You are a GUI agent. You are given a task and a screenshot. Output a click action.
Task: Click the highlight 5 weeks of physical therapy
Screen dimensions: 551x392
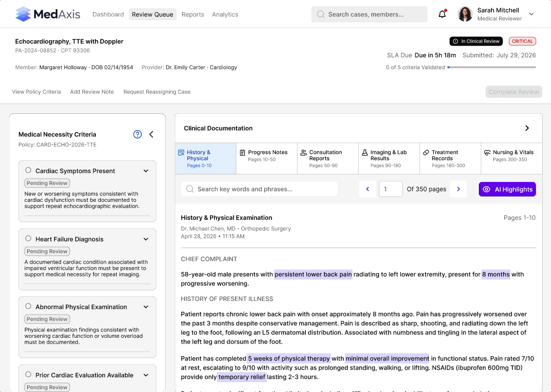[x=289, y=359]
